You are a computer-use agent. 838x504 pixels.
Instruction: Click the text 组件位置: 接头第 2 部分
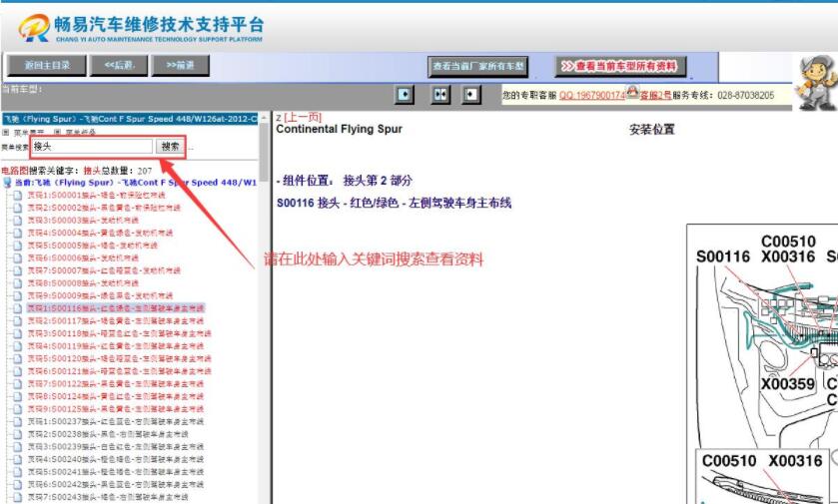click(x=345, y=181)
